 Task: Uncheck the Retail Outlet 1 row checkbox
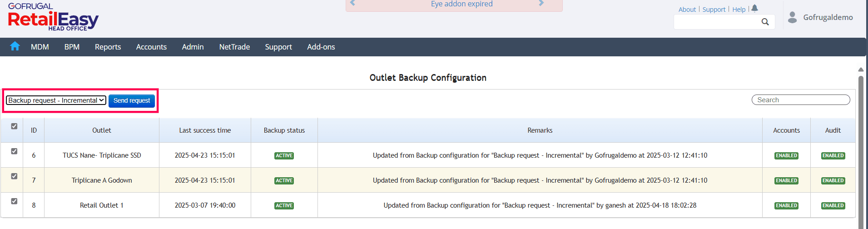(14, 201)
